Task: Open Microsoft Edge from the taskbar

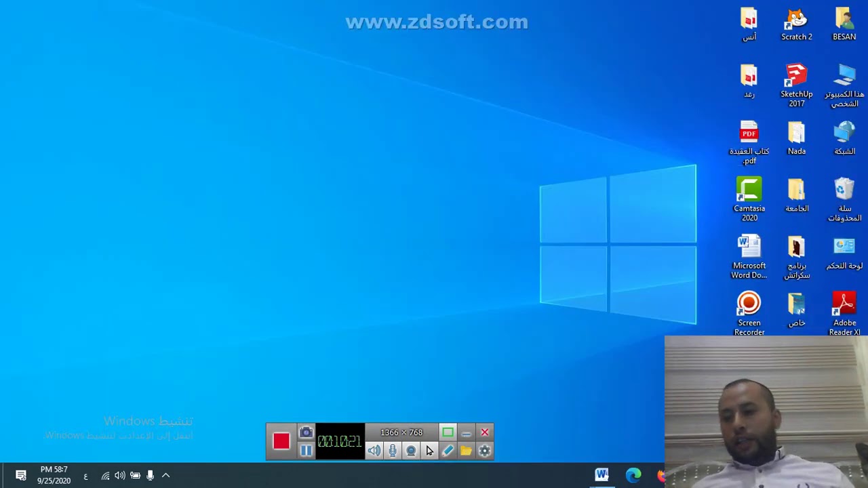Action: (633, 475)
